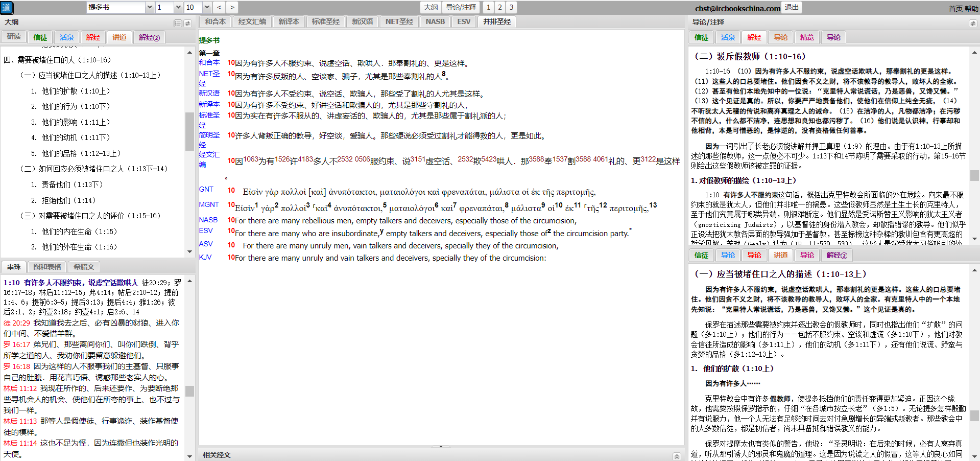The height and width of the screenshot is (461, 980).
Task: Click the outline list-view icon in 大纲 header
Action: pos(178,23)
